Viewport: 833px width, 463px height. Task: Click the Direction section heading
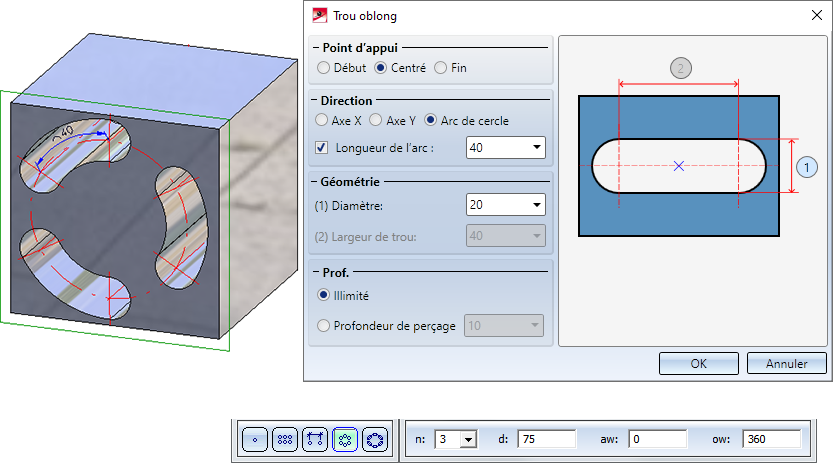(346, 101)
